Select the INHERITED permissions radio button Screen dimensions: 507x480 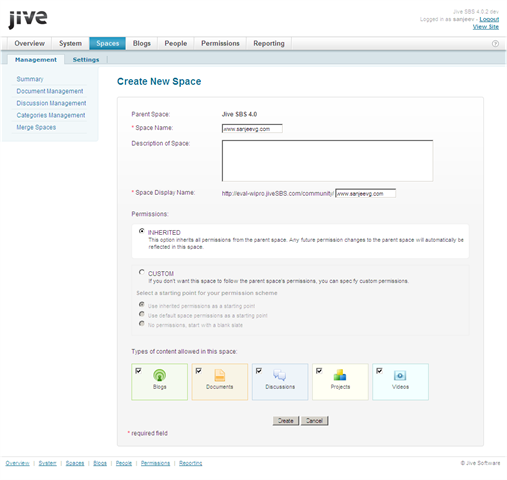tap(142, 231)
